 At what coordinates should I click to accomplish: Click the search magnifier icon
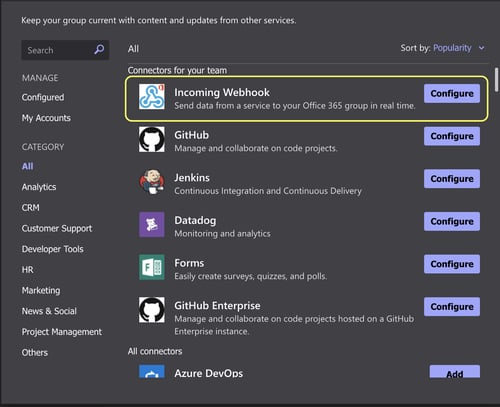(x=99, y=50)
